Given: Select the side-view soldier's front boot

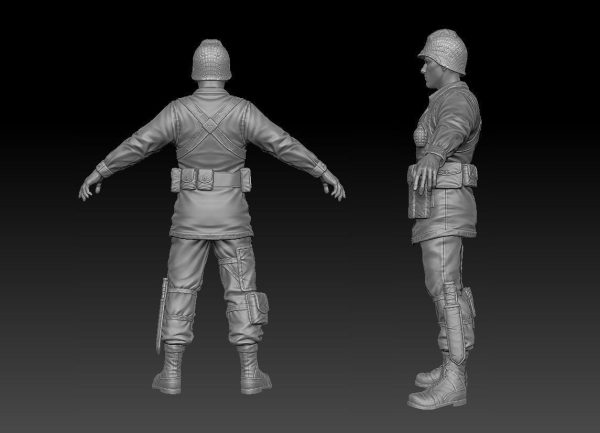Looking at the screenshot, I should 438,386.
